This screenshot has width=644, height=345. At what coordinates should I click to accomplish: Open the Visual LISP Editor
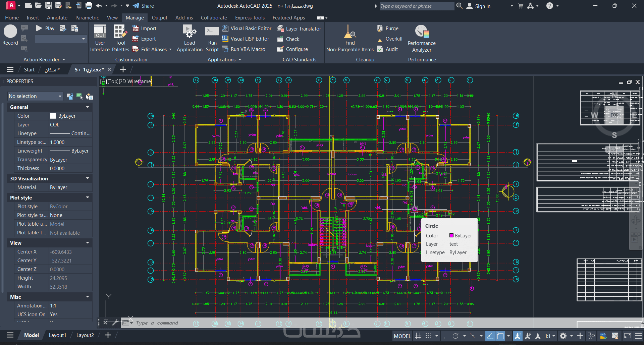pyautogui.click(x=246, y=39)
